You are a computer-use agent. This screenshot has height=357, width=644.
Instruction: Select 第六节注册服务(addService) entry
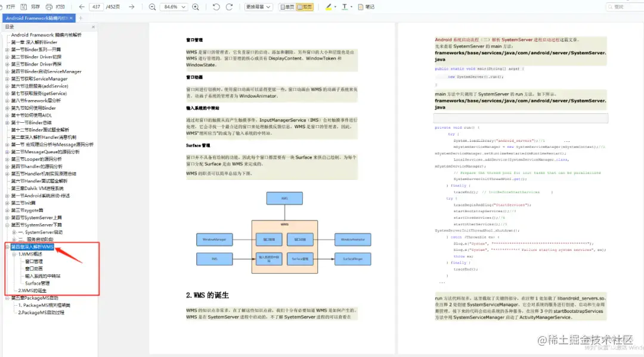tap(39, 86)
